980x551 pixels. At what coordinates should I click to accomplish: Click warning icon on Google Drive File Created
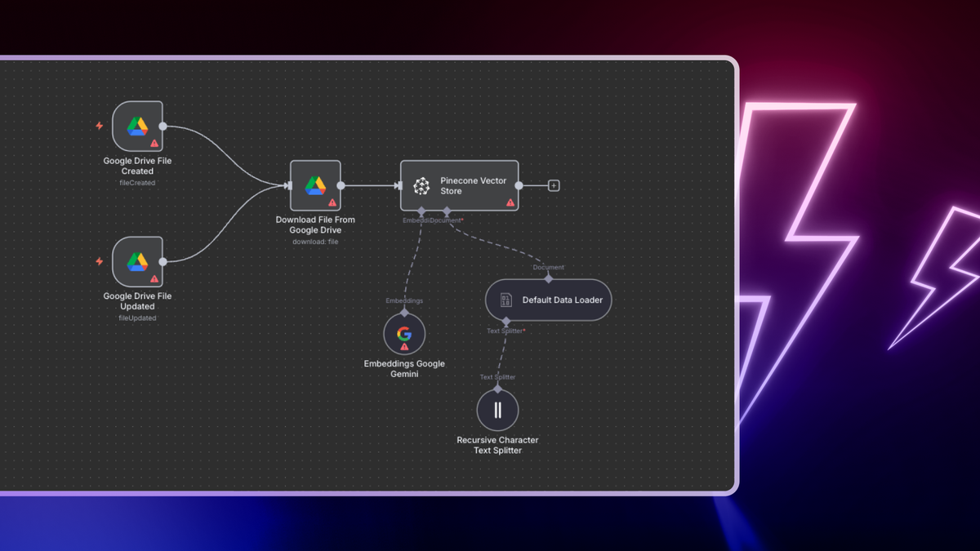154,143
